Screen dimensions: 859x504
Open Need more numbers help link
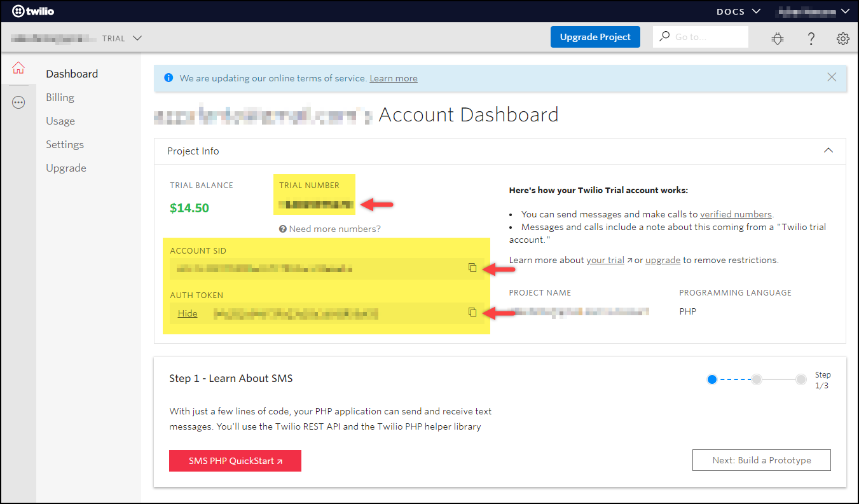[330, 229]
